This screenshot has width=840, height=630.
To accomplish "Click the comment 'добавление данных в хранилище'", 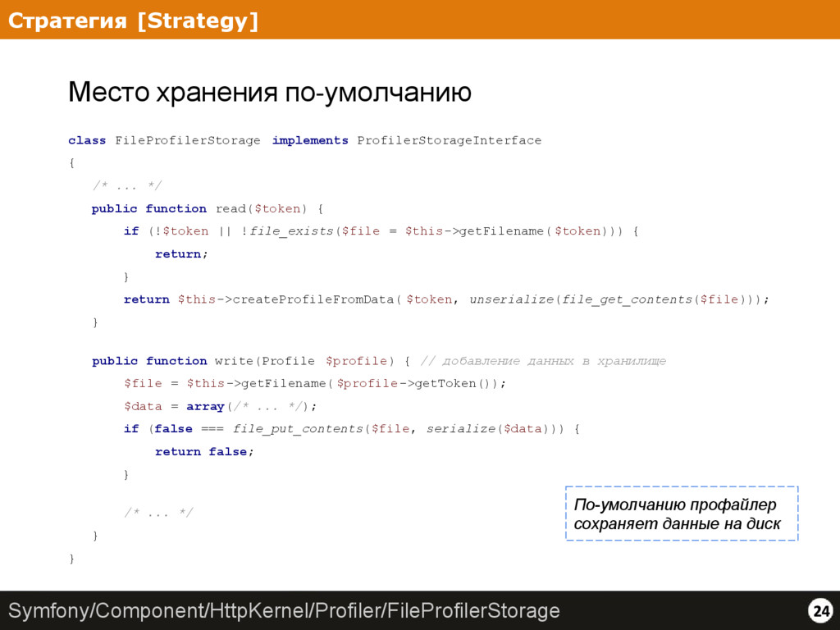I will [554, 361].
